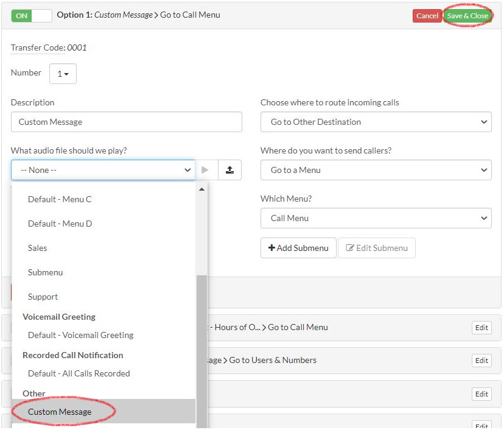Open the 'Go to a Menu' dropdown
The height and width of the screenshot is (430, 504).
pyautogui.click(x=376, y=170)
